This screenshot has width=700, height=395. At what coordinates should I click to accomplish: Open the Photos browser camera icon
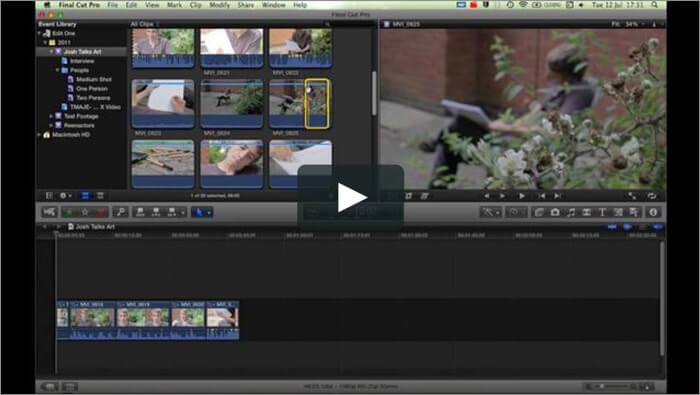(555, 212)
